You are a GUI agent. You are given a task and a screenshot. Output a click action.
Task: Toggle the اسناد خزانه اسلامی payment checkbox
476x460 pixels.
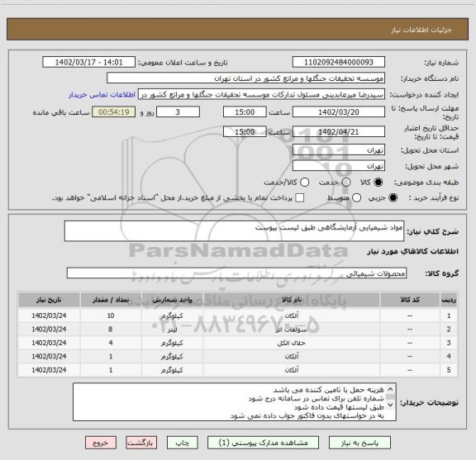click(300, 198)
